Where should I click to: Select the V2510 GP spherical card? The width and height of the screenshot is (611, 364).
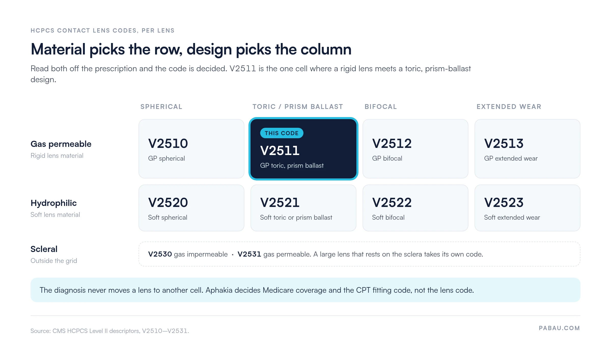click(191, 149)
